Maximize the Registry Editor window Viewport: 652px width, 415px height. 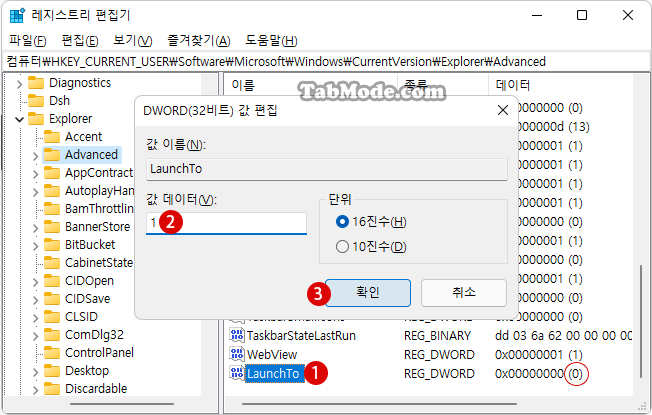[582, 15]
